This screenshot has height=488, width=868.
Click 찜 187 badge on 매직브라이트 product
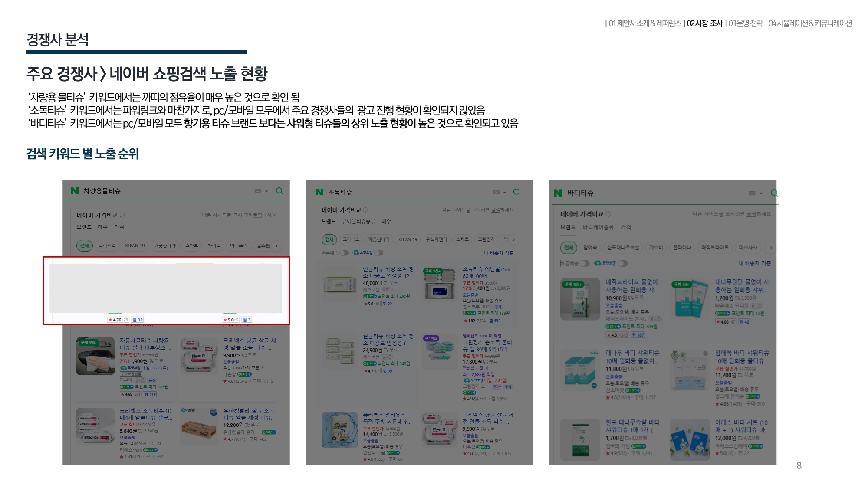pyautogui.click(x=638, y=335)
